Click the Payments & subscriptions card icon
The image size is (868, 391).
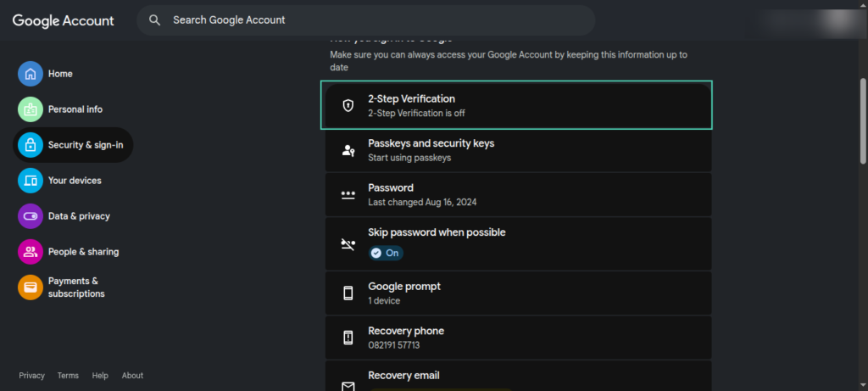point(31,288)
